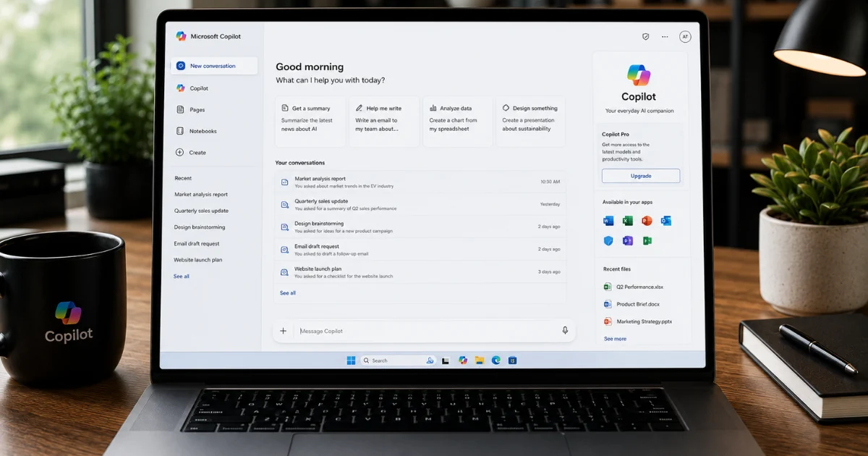The image size is (868, 456).
Task: Open Quarterly sales update conversation row
Action: [x=420, y=204]
